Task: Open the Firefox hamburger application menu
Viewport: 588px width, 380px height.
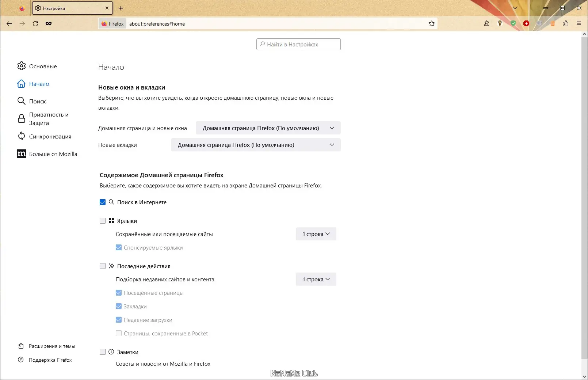Action: tap(579, 23)
